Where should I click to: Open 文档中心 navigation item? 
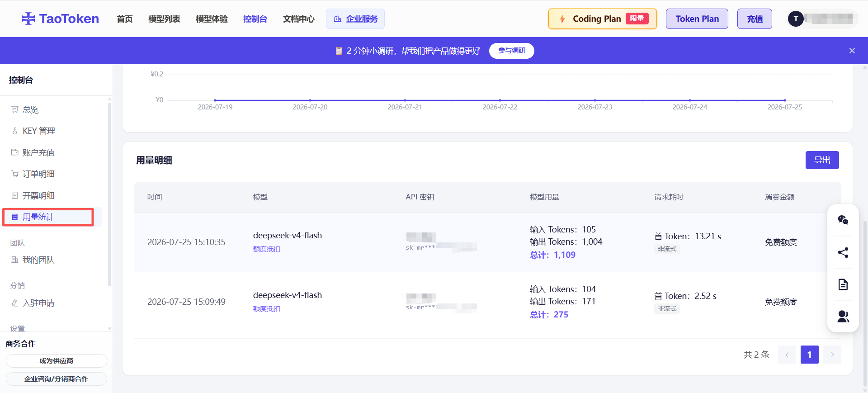[x=298, y=19]
